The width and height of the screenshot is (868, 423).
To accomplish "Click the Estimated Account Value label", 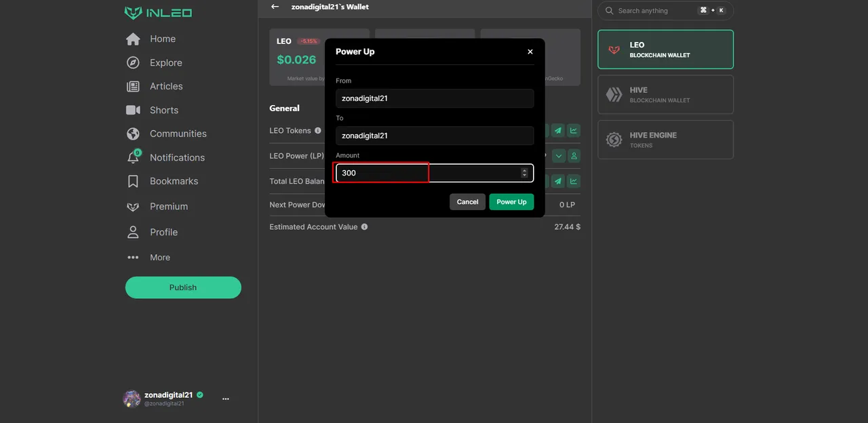I will (x=313, y=227).
